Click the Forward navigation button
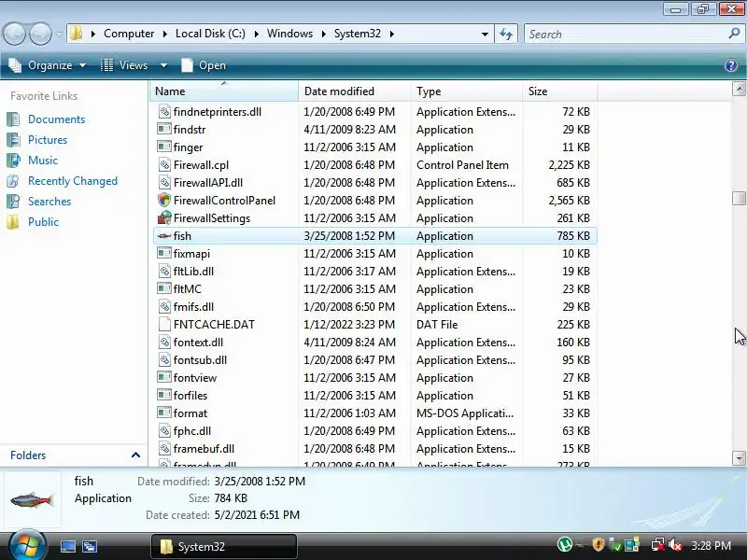 (40, 35)
